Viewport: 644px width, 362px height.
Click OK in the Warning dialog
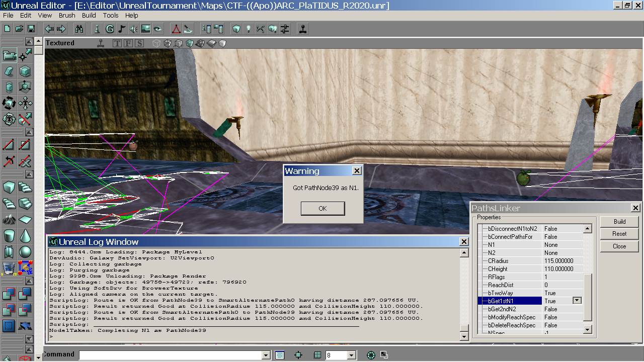tap(323, 208)
